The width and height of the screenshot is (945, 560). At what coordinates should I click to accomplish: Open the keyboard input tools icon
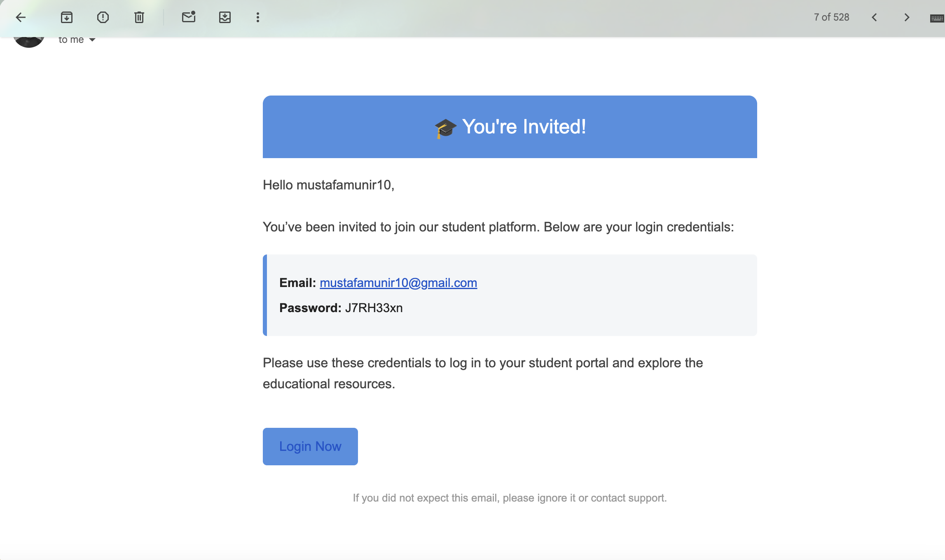[937, 18]
